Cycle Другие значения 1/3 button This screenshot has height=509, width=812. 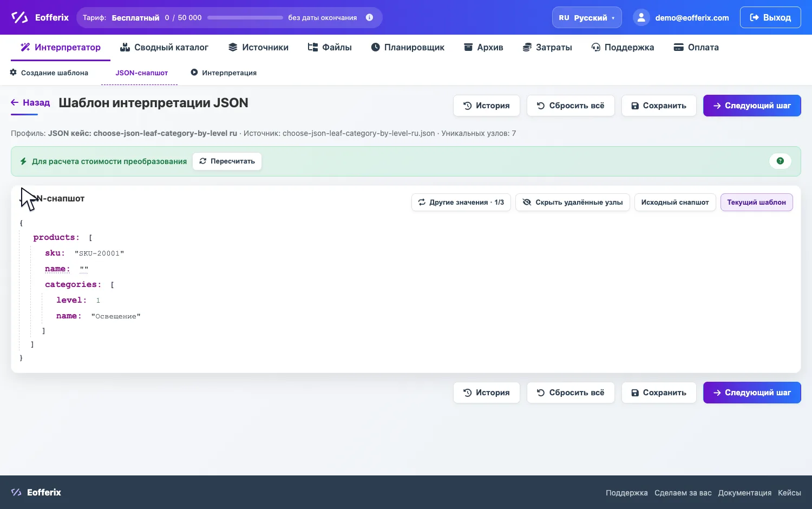point(461,203)
